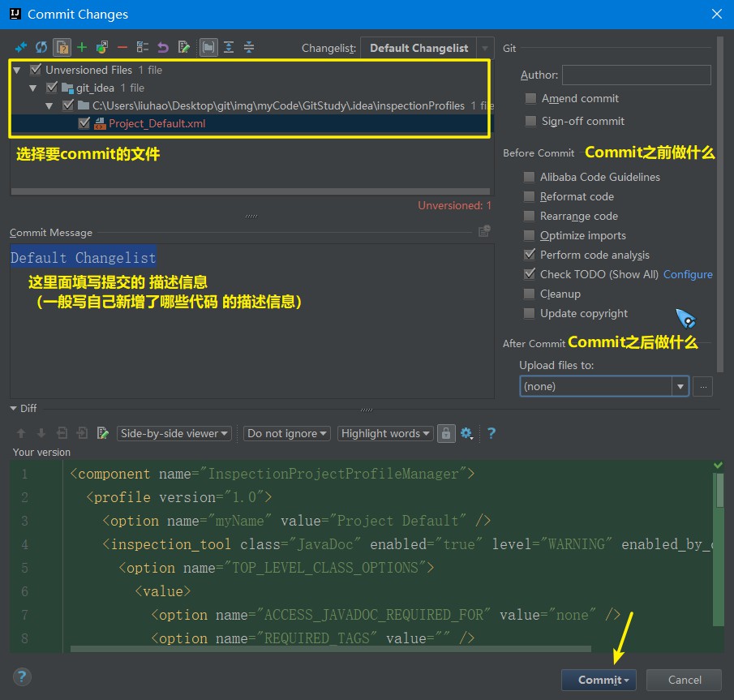The width and height of the screenshot is (734, 700).
Task: Select the Project_Default.xml file row
Action: coord(252,123)
